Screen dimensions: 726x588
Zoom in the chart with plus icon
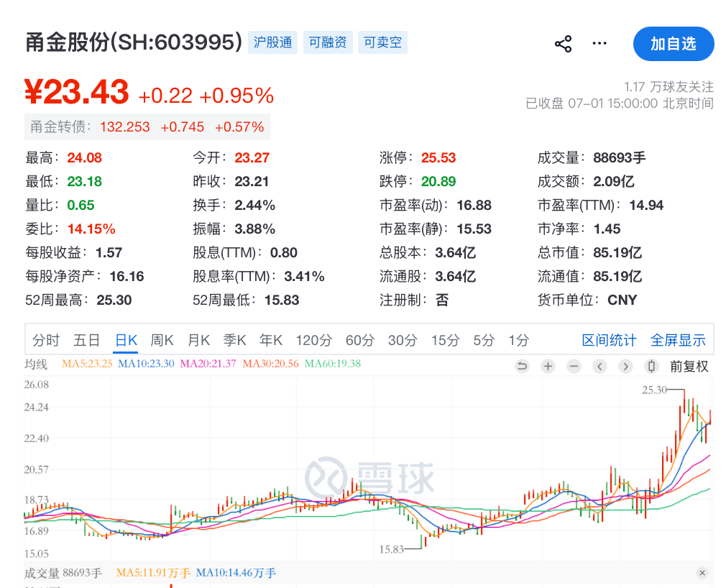(x=548, y=367)
